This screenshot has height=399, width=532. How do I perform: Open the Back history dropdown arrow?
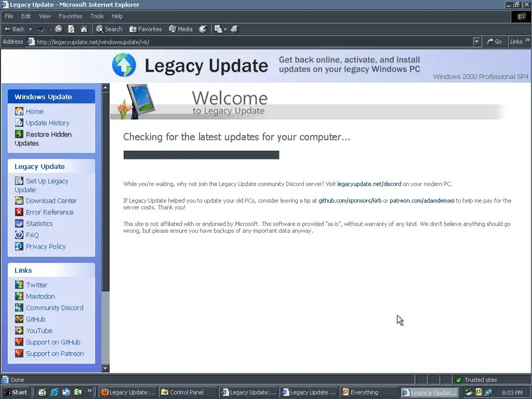pyautogui.click(x=30, y=30)
